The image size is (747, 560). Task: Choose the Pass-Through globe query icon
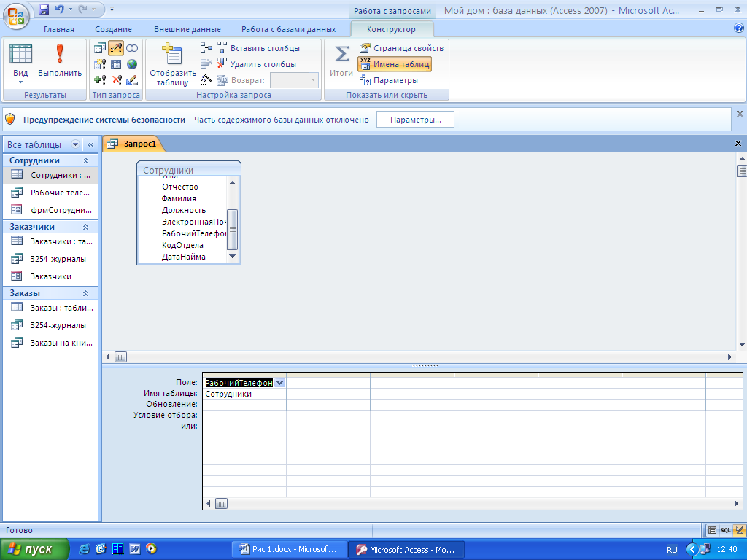click(132, 64)
